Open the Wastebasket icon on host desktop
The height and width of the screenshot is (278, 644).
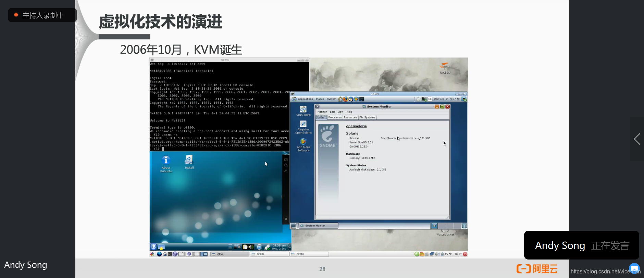[x=445, y=232]
